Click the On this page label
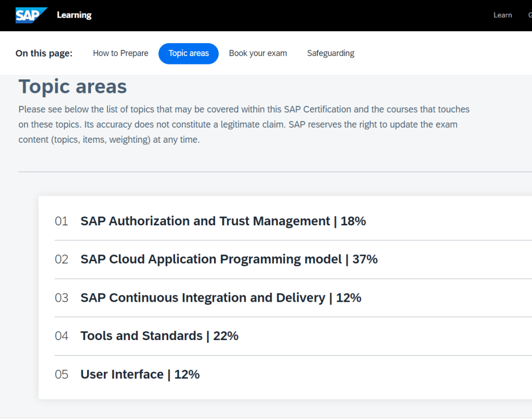This screenshot has width=532, height=419. coord(44,53)
